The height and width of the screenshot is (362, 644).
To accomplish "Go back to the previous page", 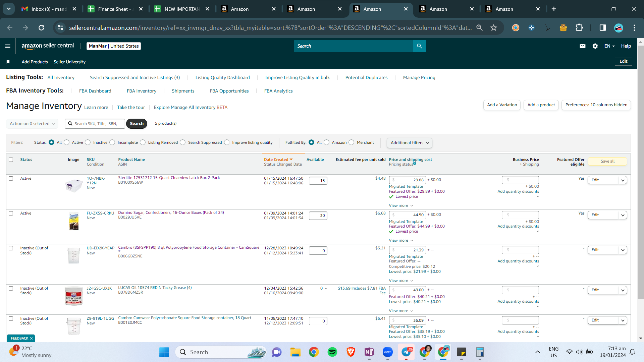I will click(x=10, y=27).
